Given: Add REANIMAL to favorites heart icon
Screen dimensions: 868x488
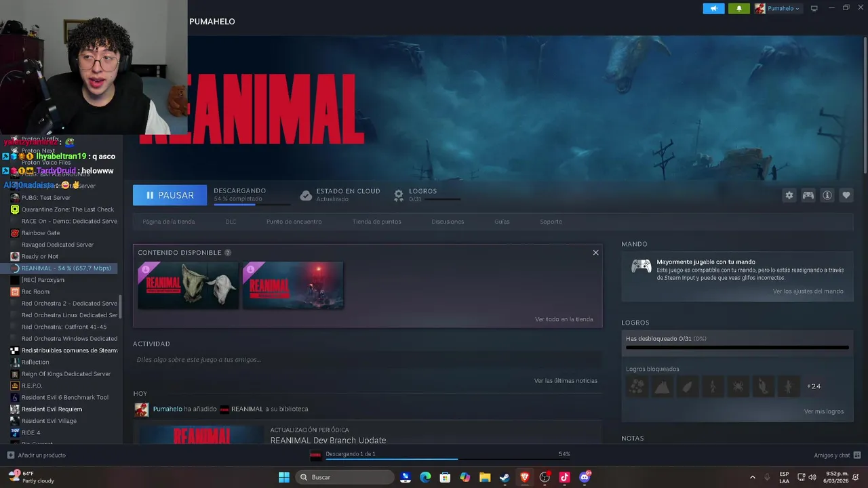Looking at the screenshot, I should [846, 195].
